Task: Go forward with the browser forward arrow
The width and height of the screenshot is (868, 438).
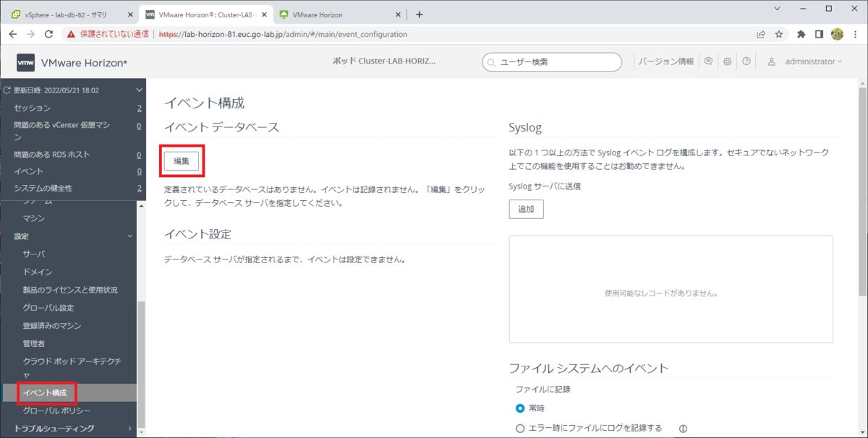Action: point(30,34)
